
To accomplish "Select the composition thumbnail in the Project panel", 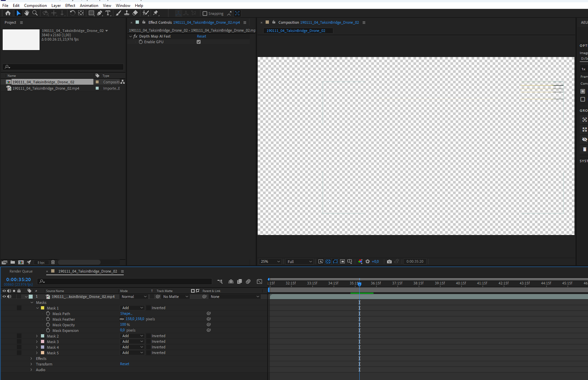I will 21,40.
